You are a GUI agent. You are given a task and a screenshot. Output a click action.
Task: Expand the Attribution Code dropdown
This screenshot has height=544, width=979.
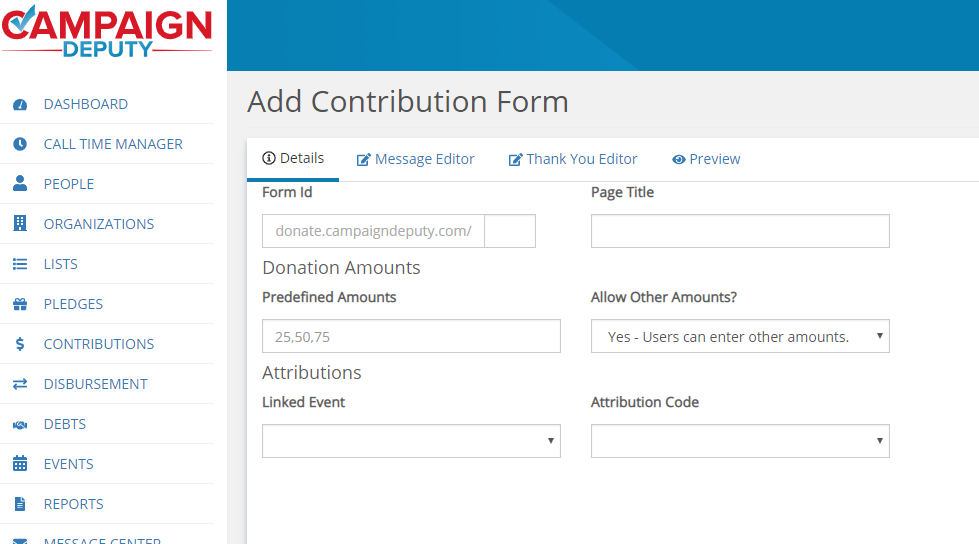(x=740, y=441)
